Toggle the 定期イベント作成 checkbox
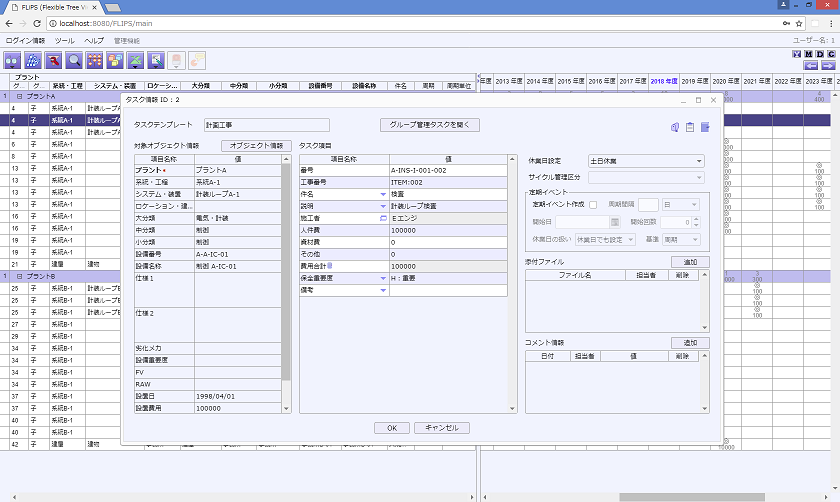 pyautogui.click(x=593, y=205)
